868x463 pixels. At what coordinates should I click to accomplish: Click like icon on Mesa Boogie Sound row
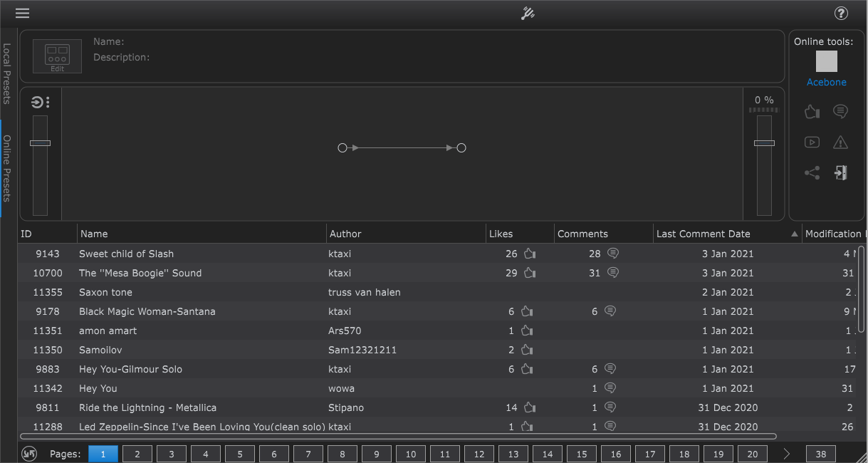pyautogui.click(x=529, y=273)
